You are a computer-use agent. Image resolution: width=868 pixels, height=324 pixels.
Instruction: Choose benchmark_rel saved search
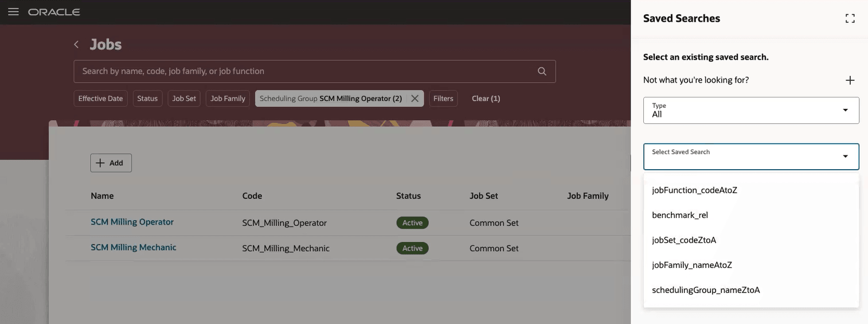[680, 215]
